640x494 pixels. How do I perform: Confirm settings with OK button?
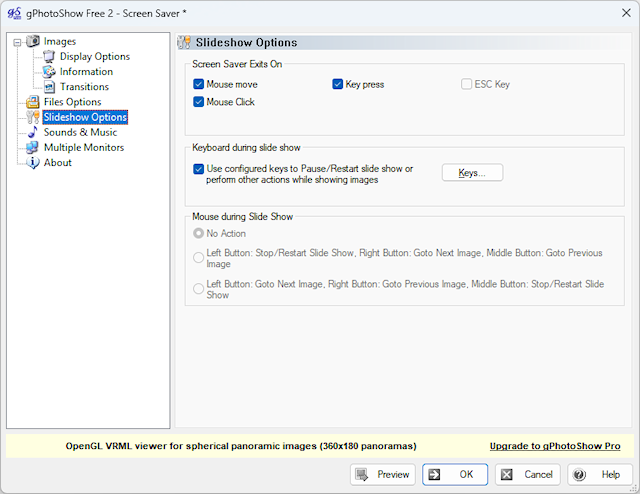(x=455, y=474)
